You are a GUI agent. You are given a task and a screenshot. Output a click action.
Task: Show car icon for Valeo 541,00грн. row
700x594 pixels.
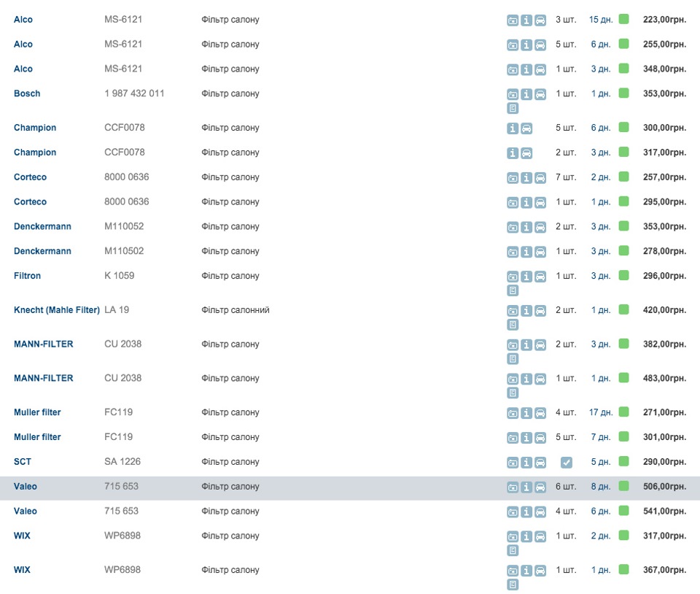(x=540, y=512)
